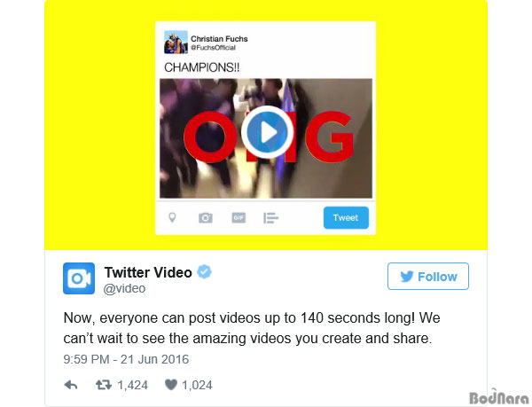Click Christian Fuchs profile picture
The height and width of the screenshot is (407, 532).
click(x=176, y=42)
